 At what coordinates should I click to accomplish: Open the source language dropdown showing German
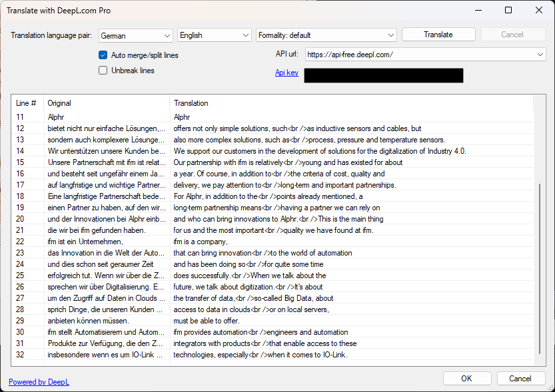point(135,35)
